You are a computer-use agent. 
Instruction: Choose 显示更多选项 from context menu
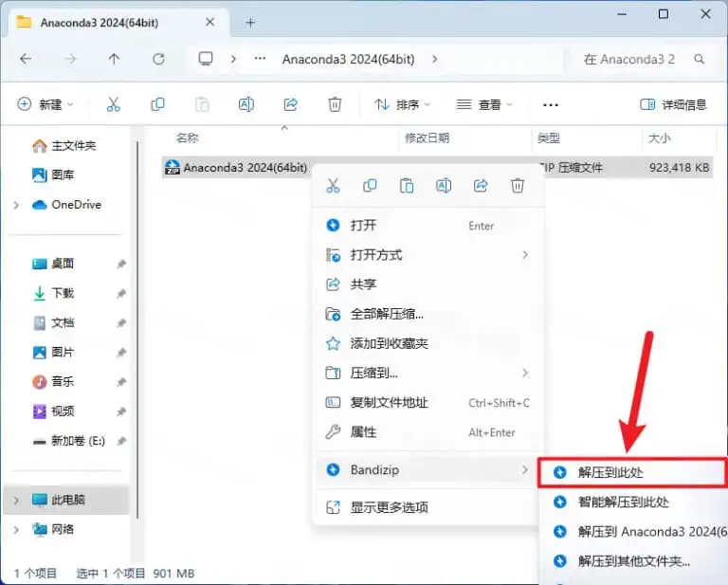(428, 507)
